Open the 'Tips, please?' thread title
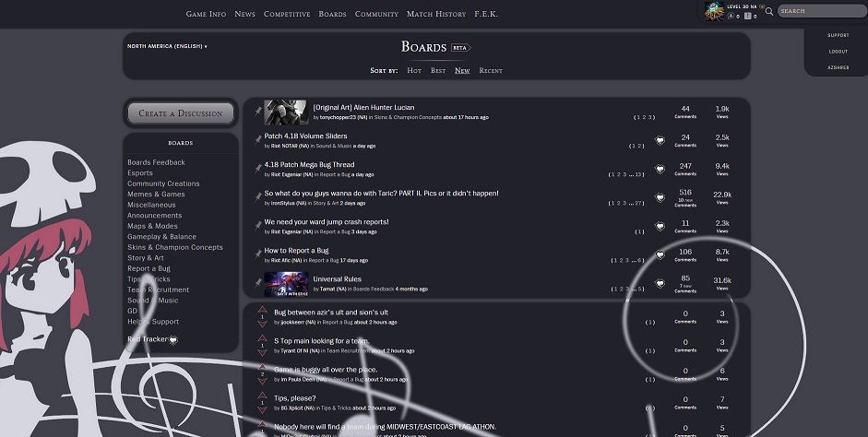The height and width of the screenshot is (437, 868). click(x=295, y=398)
